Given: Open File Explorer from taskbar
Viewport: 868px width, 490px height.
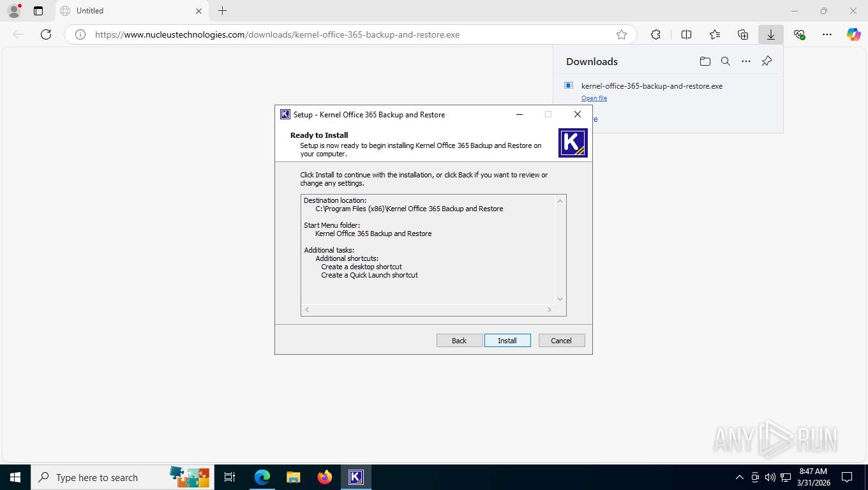Looking at the screenshot, I should [293, 477].
